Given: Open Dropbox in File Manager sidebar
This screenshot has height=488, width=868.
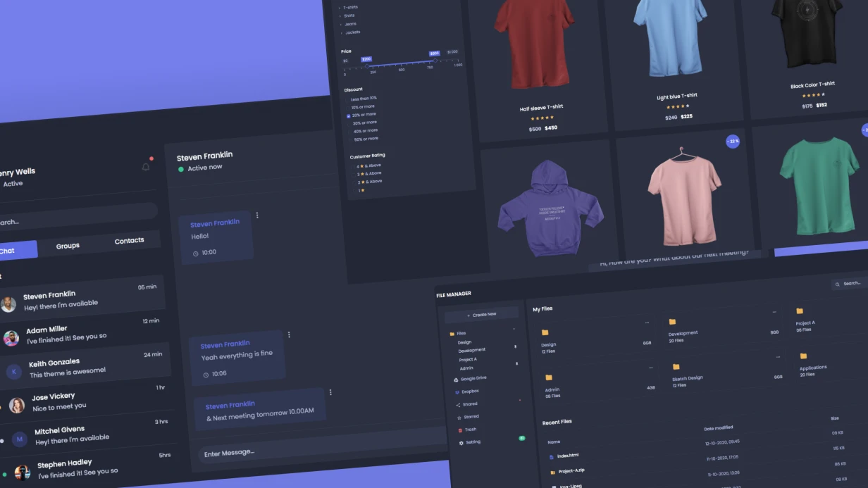Looking at the screenshot, I should pos(470,391).
